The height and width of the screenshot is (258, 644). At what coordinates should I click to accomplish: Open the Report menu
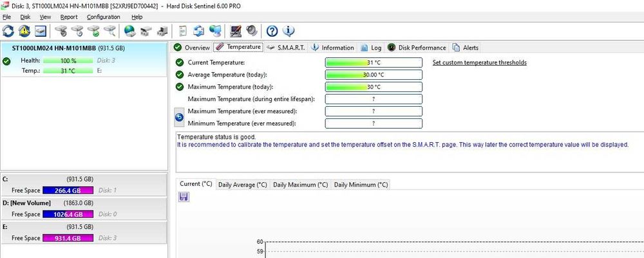click(x=69, y=17)
